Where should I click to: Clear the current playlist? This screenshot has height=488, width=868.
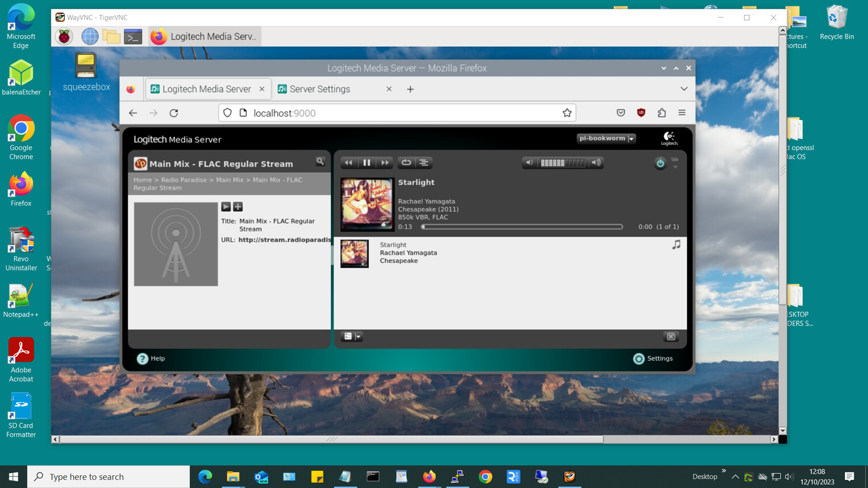671,337
